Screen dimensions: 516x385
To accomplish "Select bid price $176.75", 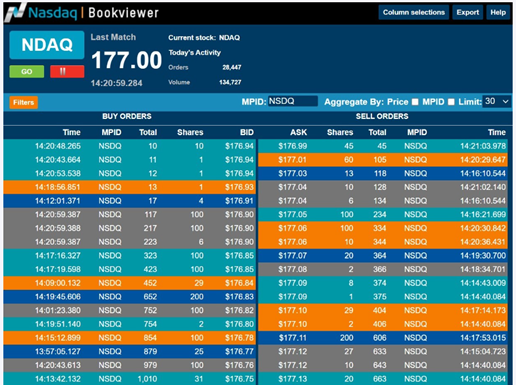I will [239, 379].
